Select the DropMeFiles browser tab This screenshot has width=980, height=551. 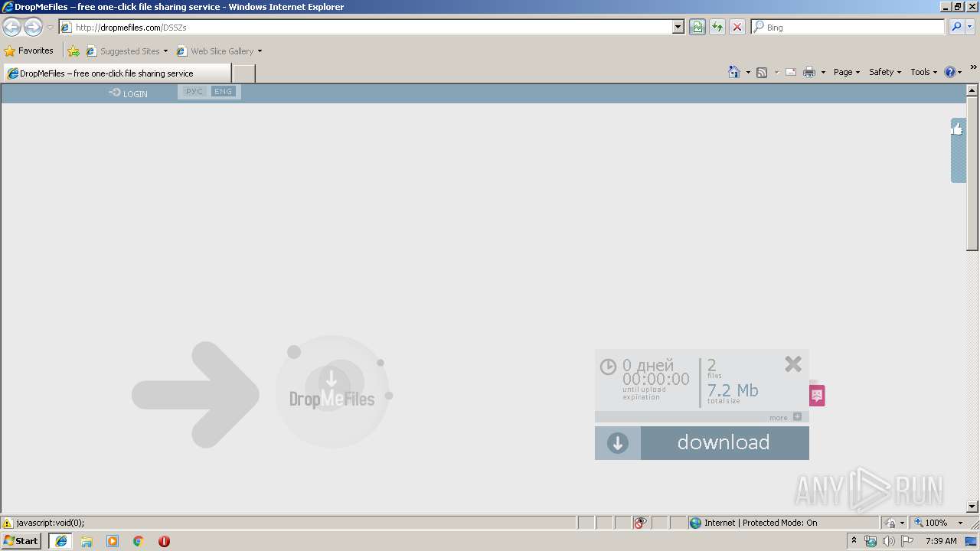(x=116, y=73)
